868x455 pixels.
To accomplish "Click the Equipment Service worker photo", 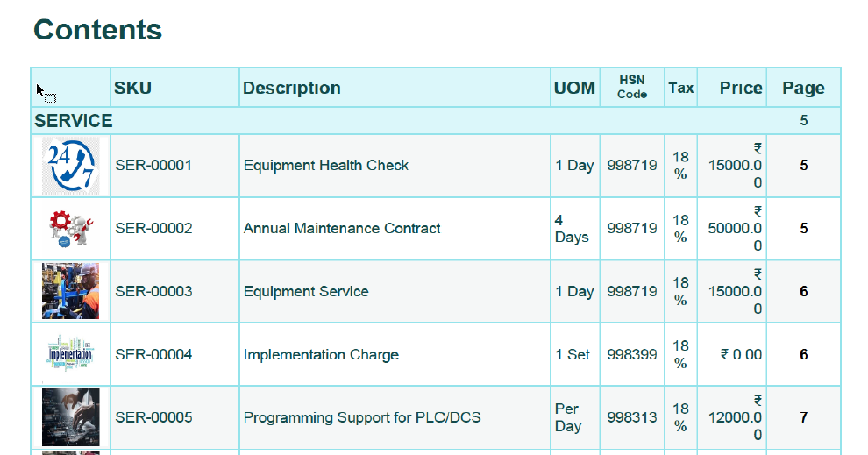I will click(70, 291).
